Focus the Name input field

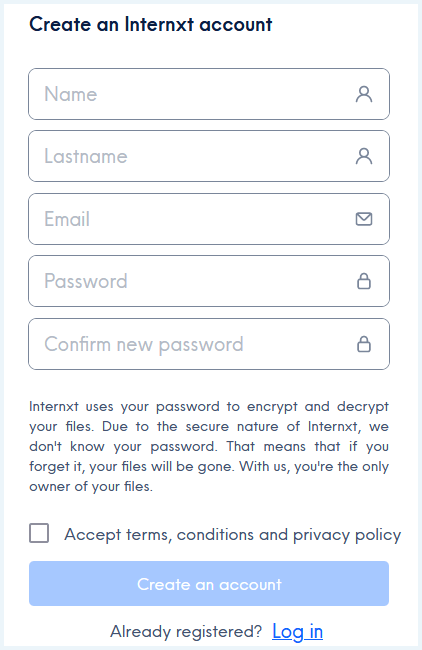tap(209, 94)
